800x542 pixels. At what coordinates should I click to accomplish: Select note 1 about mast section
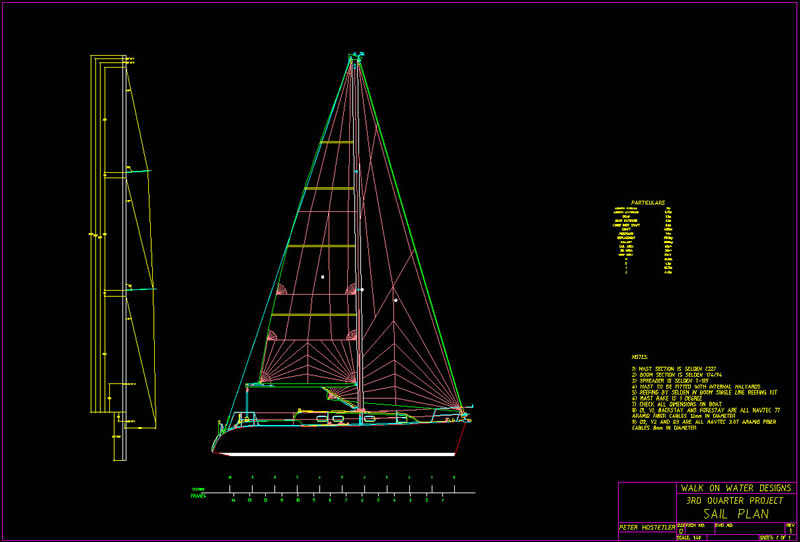(x=672, y=368)
